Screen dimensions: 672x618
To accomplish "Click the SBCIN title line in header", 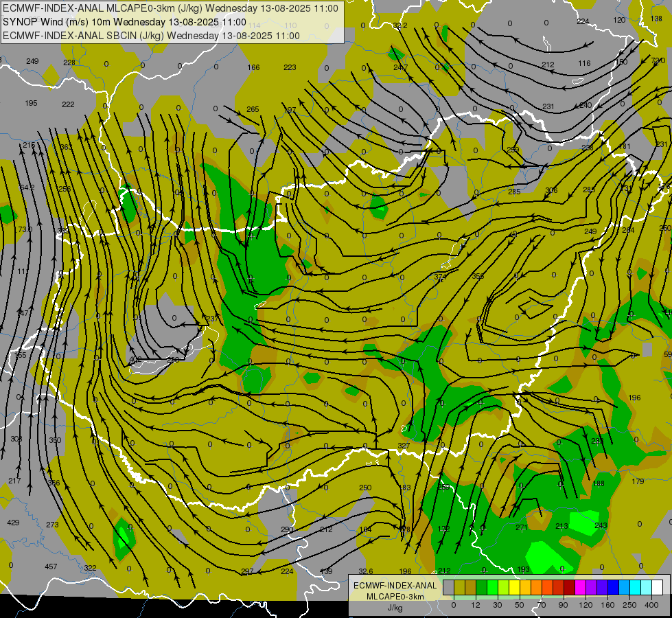I will tap(151, 36).
